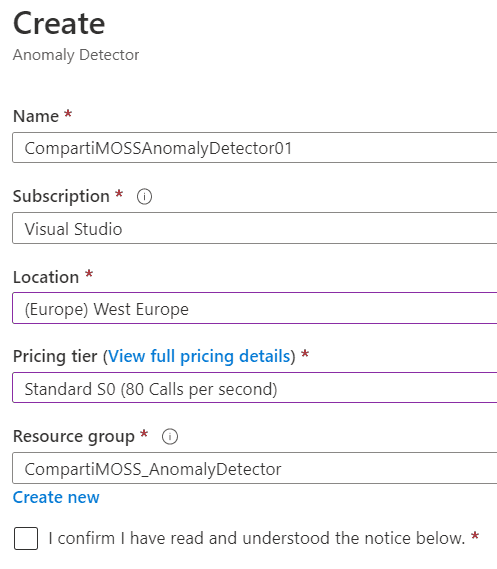
Task: Click the info icon beside Resource group
Action: [x=170, y=437]
